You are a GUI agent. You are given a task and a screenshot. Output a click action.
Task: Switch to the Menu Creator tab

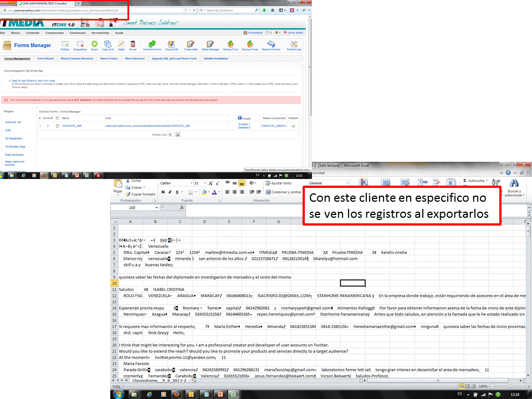109,59
